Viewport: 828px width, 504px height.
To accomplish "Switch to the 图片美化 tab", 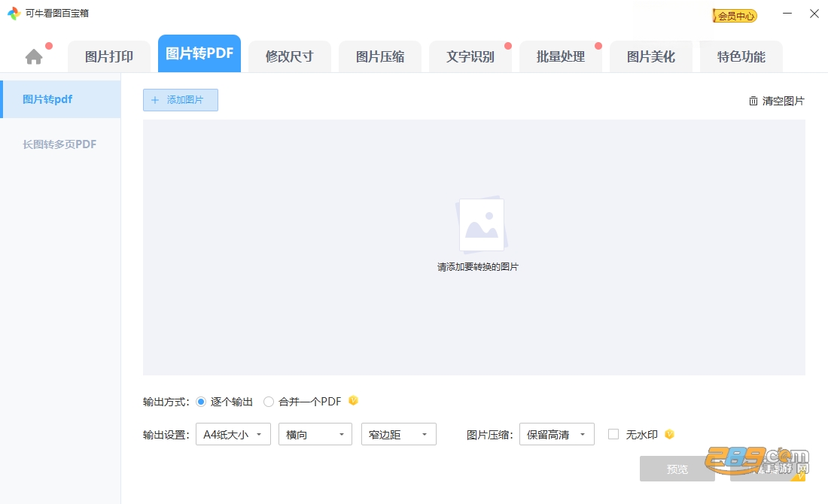I will (x=650, y=56).
